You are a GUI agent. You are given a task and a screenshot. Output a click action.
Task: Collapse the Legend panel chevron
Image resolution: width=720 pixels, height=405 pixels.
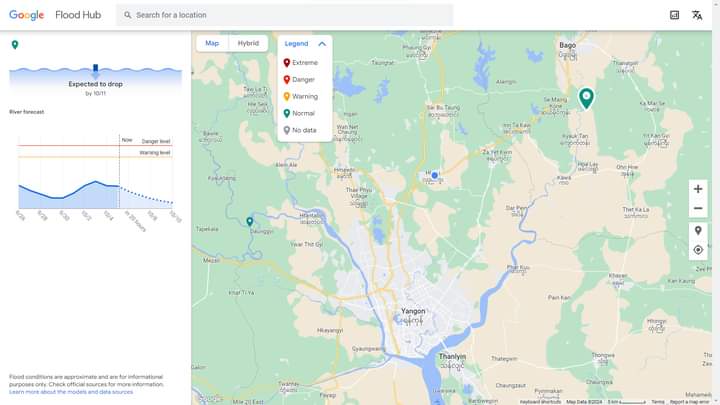pos(322,44)
